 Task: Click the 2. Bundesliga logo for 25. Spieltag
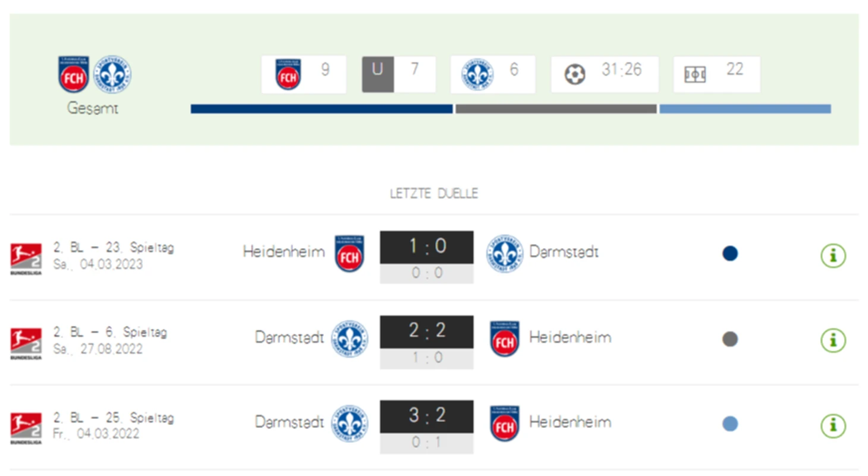coord(26,428)
